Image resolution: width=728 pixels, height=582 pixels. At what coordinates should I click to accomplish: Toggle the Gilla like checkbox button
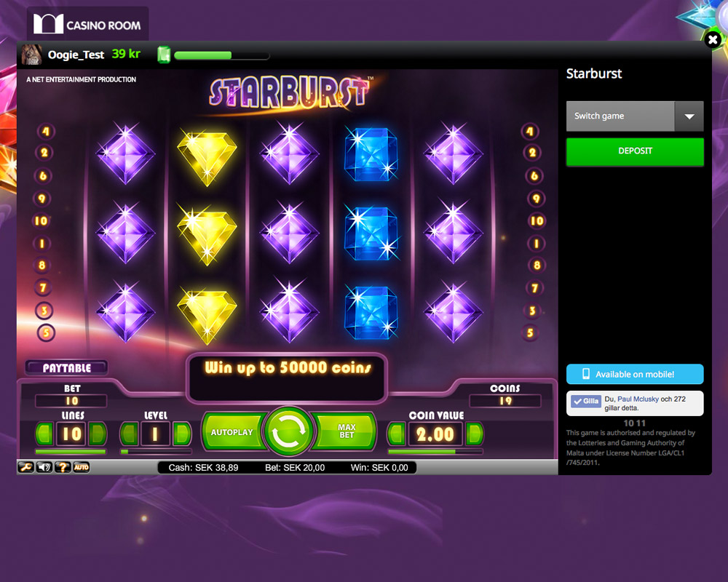(586, 402)
